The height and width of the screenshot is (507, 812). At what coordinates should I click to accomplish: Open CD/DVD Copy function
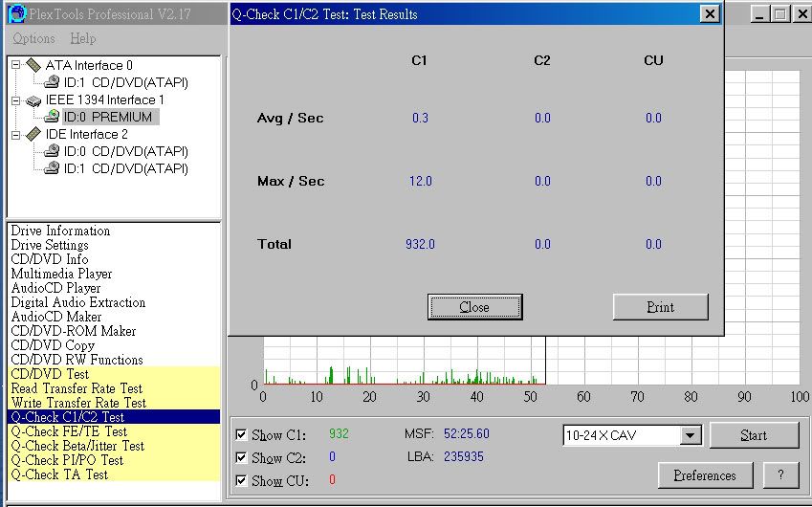[x=53, y=345]
